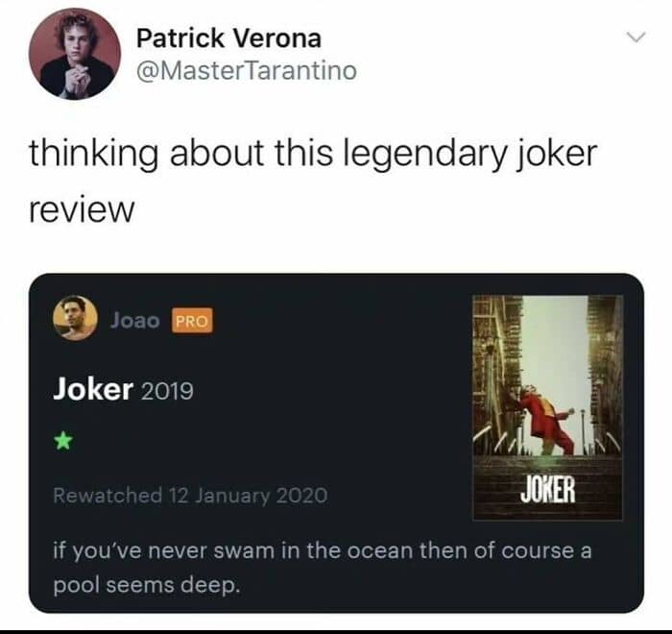Open the Joao username link
The height and width of the screenshot is (634, 672).
point(135,321)
